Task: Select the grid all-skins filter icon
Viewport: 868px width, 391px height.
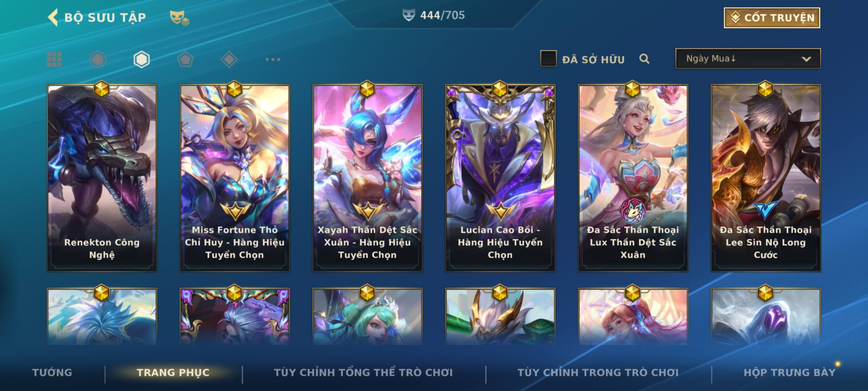Action: pyautogui.click(x=54, y=59)
